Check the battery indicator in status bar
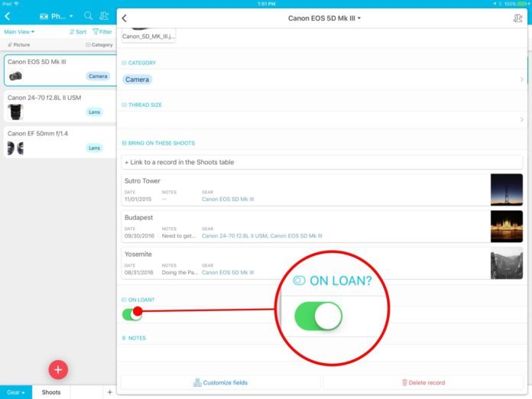 pos(523,4)
